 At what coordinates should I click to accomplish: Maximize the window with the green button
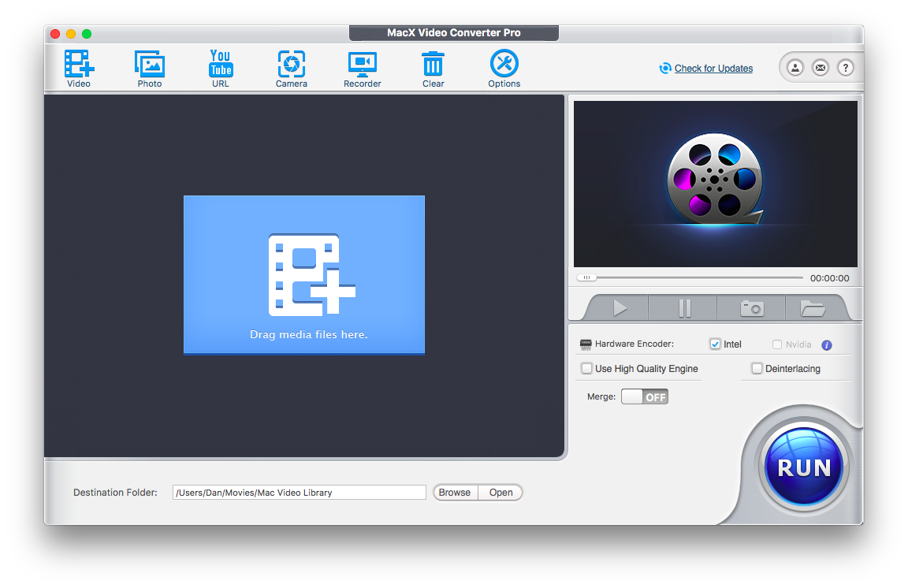tap(87, 34)
